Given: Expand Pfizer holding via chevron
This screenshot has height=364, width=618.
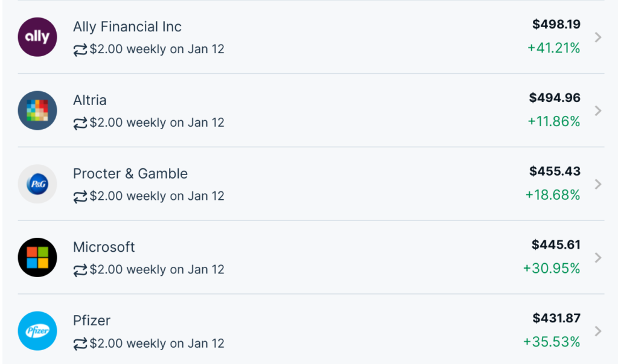Looking at the screenshot, I should 598,331.
